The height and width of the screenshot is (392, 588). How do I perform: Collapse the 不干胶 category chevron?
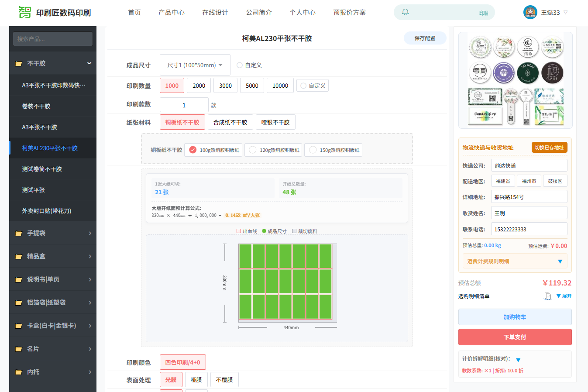pyautogui.click(x=89, y=63)
